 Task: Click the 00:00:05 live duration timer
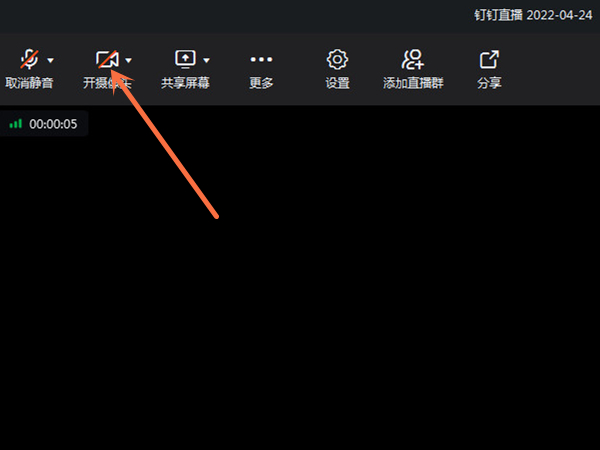click(x=53, y=124)
